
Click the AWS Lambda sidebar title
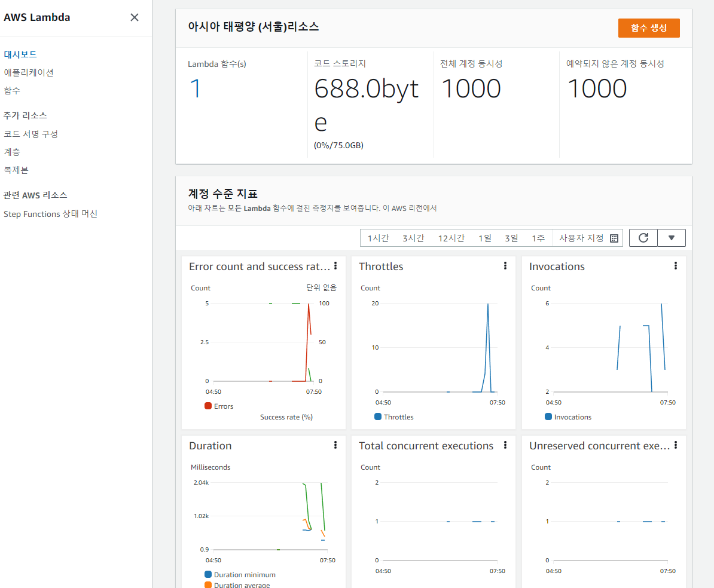coord(37,17)
